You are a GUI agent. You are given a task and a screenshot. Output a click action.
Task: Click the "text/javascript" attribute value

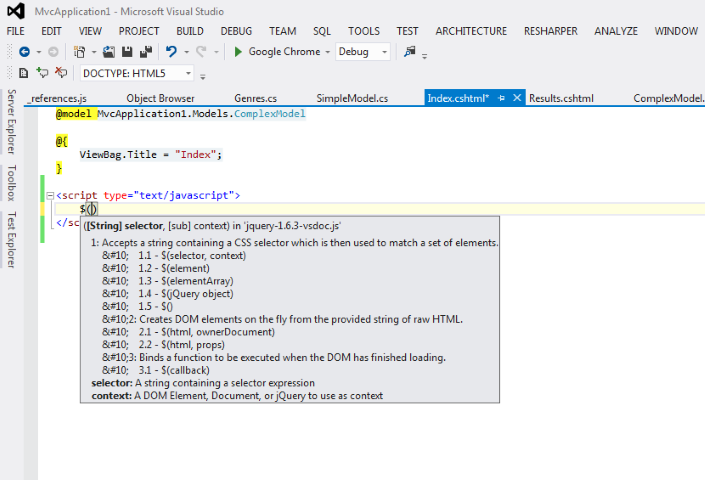click(183, 196)
